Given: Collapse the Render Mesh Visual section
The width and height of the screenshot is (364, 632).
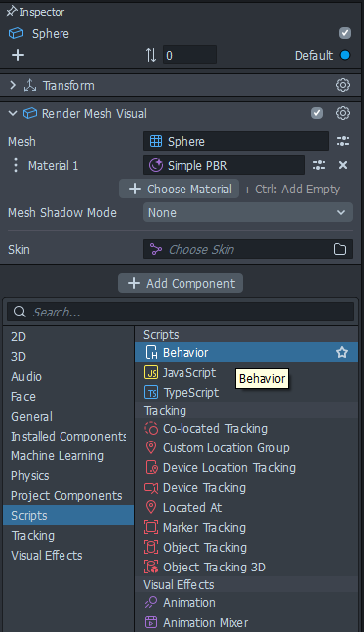Looking at the screenshot, I should click(13, 113).
